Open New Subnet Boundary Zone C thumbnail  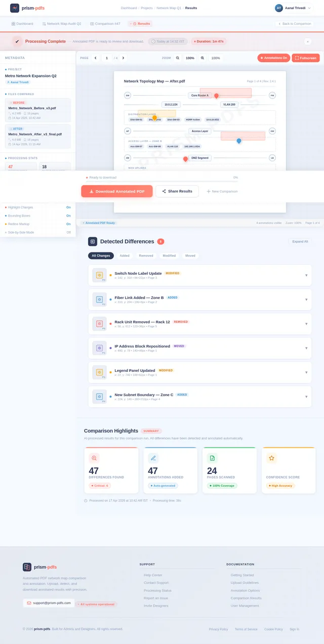point(99,397)
